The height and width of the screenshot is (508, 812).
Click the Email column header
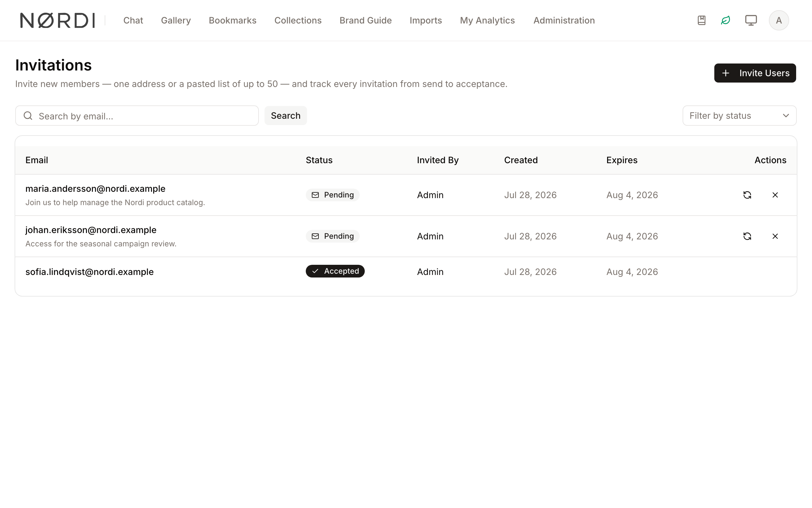pos(36,160)
